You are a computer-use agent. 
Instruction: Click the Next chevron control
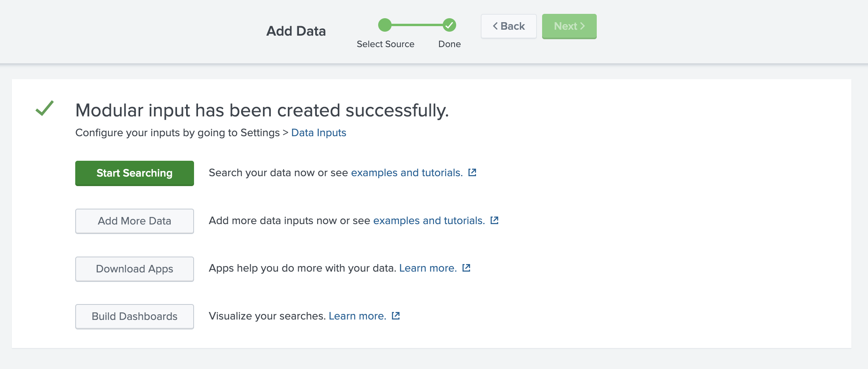(x=582, y=26)
